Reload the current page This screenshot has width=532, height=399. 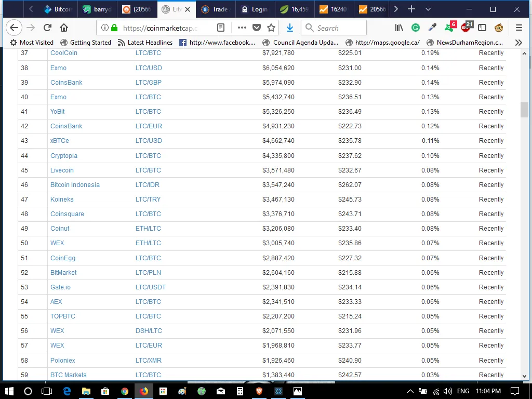[47, 28]
